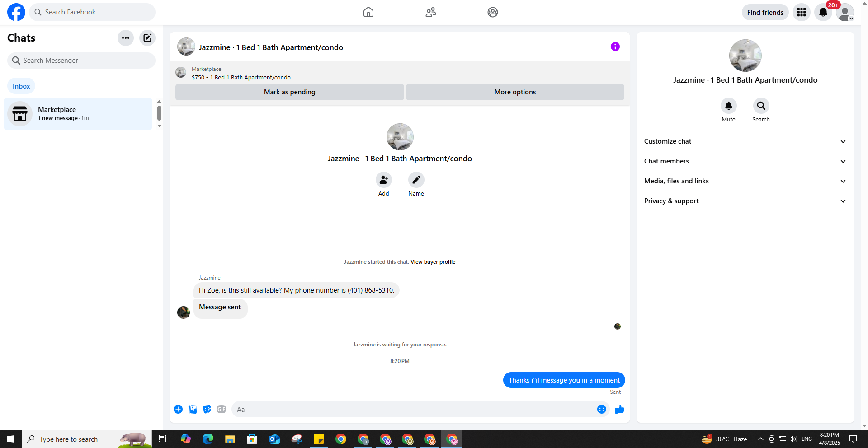Screen dimensions: 868x448
Task: Choose a GIF icon in composer
Action: (222, 409)
